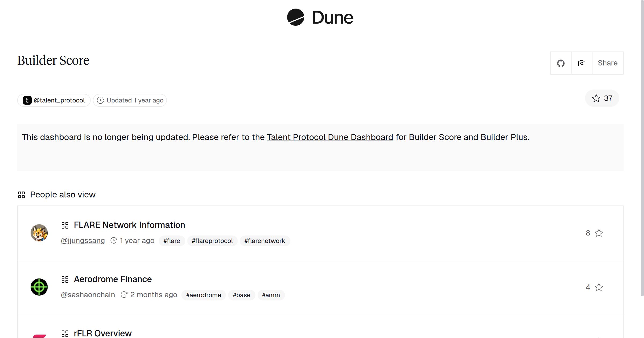Star the FLARE Network Information dashboard
Viewport: 644px width, 338px height.
coord(599,233)
